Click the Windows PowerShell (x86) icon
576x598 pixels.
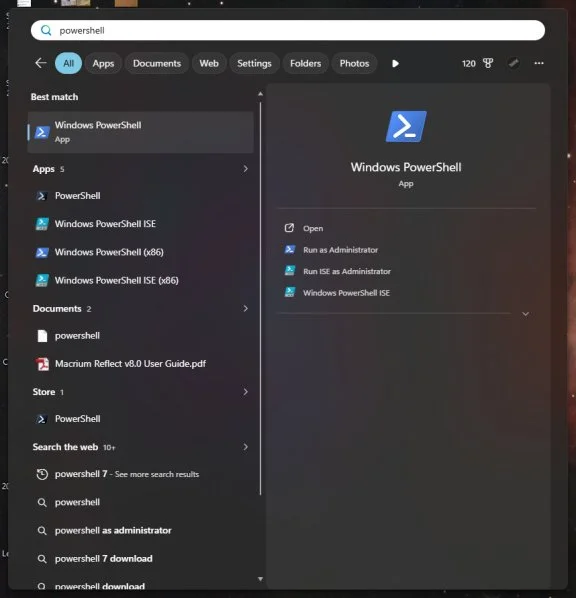click(42, 252)
